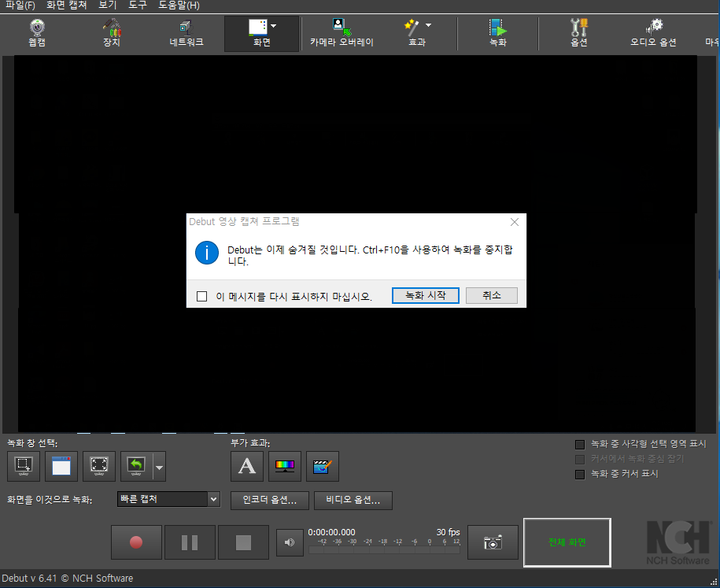Click the speaker volume icon
This screenshot has height=588, width=720.
click(290, 542)
